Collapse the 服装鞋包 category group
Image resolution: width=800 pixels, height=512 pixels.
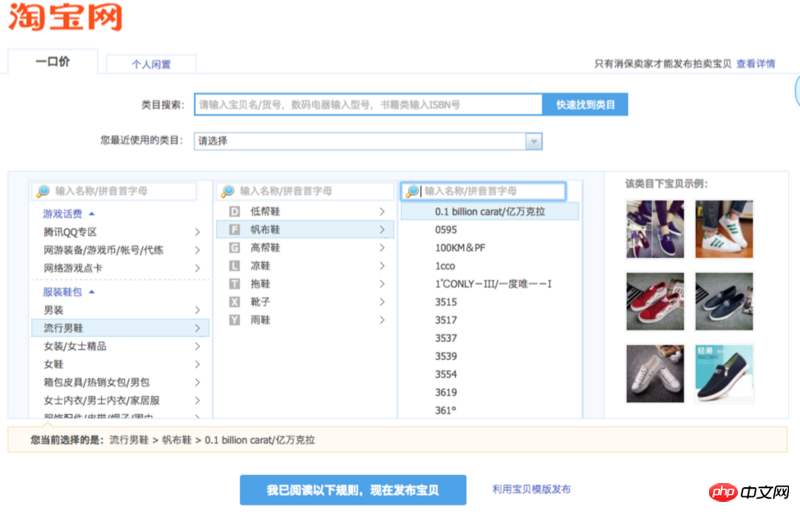click(x=92, y=292)
